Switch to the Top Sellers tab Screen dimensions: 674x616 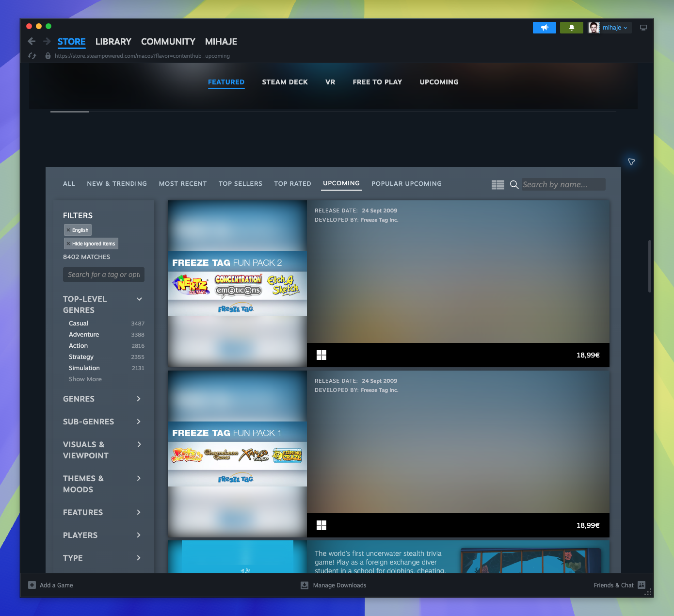(x=241, y=184)
